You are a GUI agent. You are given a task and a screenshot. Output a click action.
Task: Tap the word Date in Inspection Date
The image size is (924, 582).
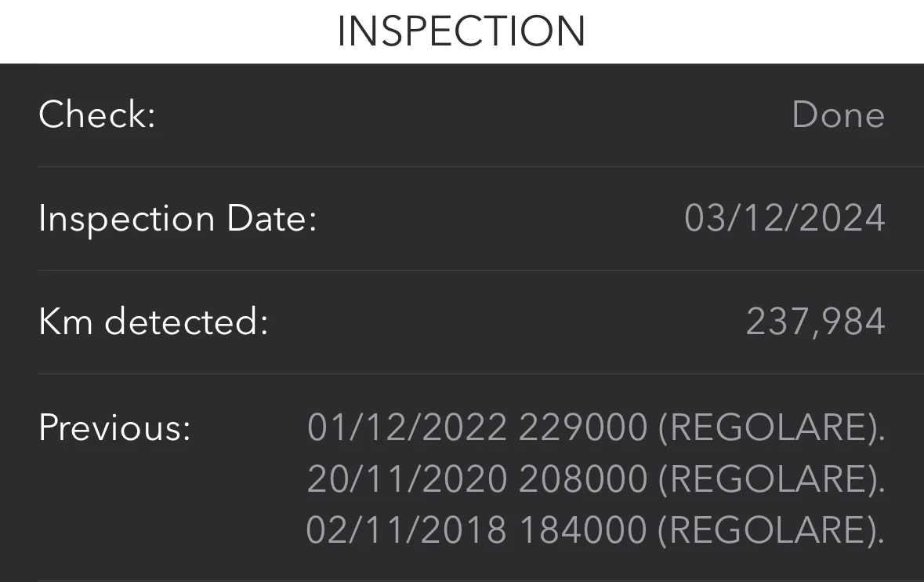coord(271,218)
